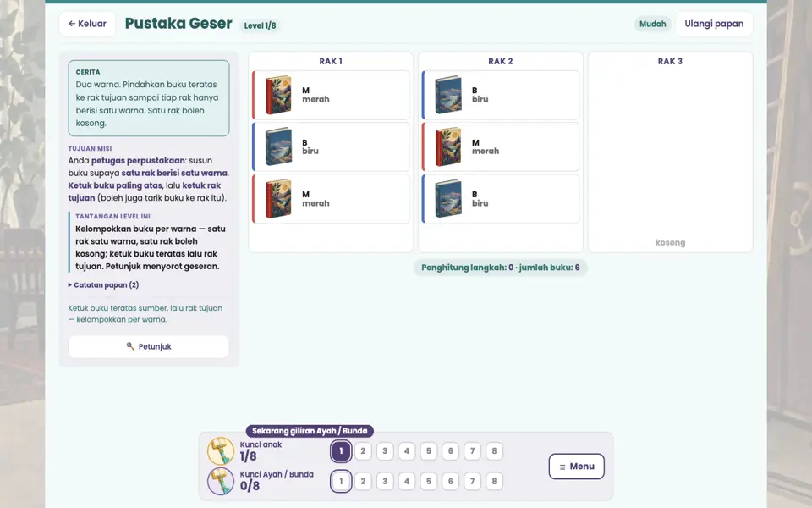Select the Rak 1 shelf header
Viewport: 812px width, 508px height.
[x=331, y=61]
